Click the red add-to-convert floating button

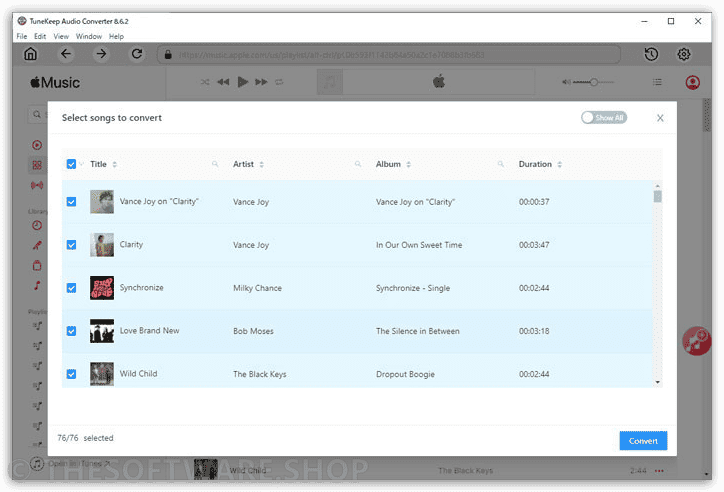(x=696, y=341)
